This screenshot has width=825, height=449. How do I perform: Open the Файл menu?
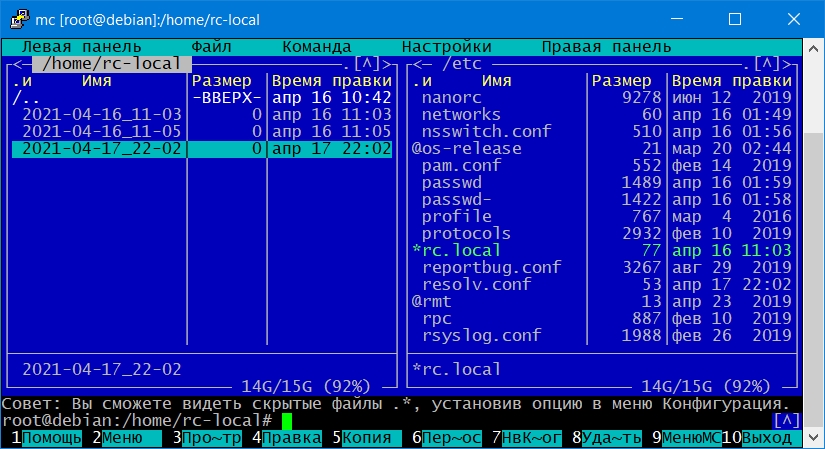tap(211, 47)
